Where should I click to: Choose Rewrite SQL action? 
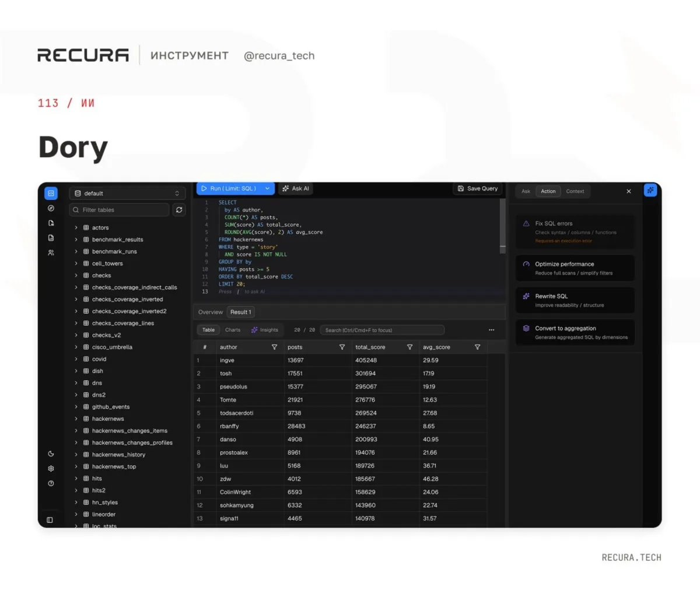pyautogui.click(x=575, y=300)
